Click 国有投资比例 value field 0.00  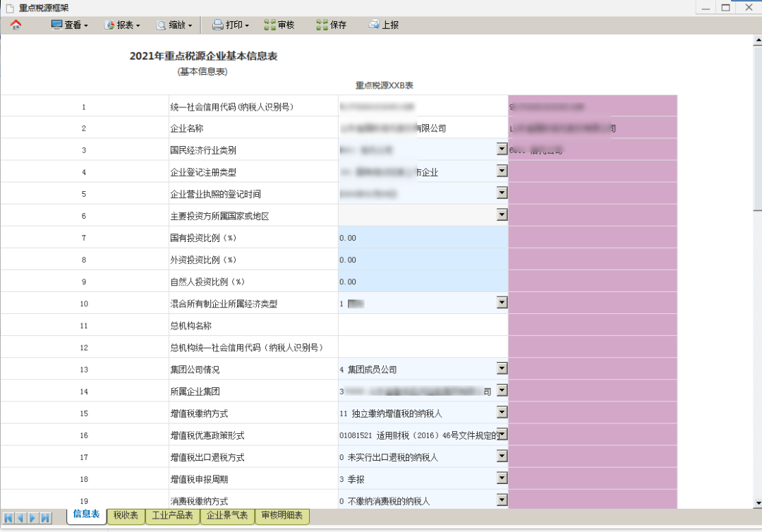click(x=423, y=238)
